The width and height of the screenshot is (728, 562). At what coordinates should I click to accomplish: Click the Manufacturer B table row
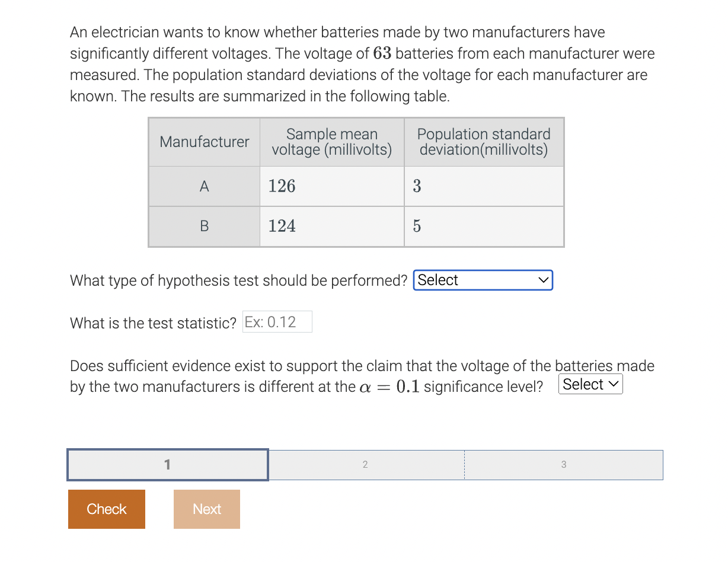tap(204, 226)
